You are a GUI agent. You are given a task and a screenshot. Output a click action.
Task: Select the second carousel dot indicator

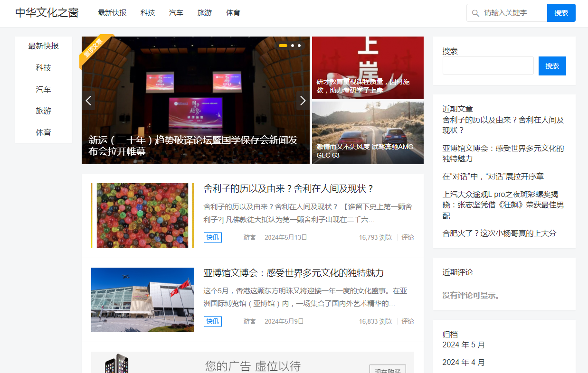(x=293, y=46)
